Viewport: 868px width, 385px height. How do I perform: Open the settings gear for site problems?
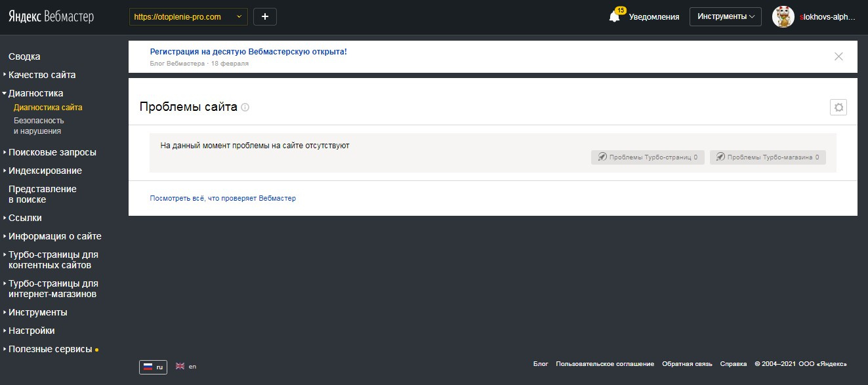click(x=838, y=108)
